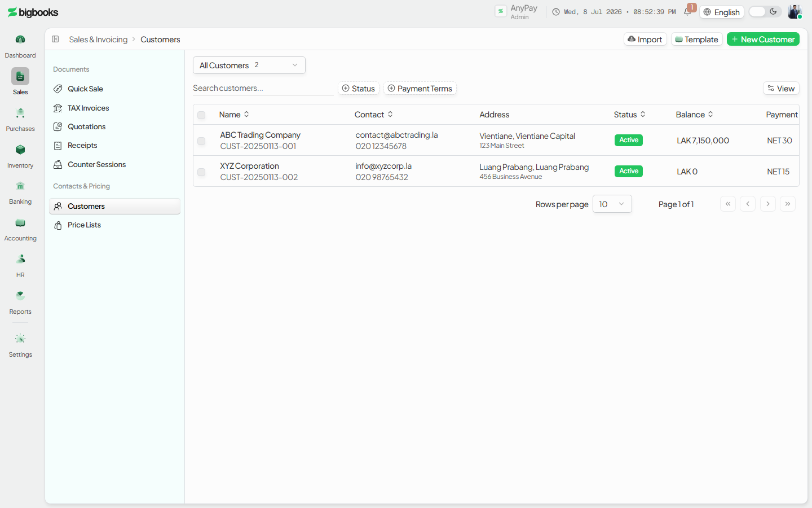Click the Import button

[x=645, y=39]
